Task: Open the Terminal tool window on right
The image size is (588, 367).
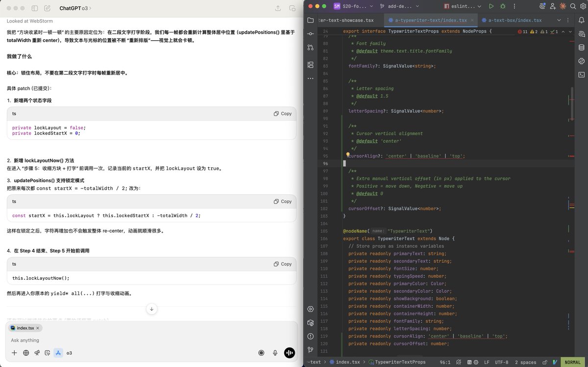Action: point(582,75)
